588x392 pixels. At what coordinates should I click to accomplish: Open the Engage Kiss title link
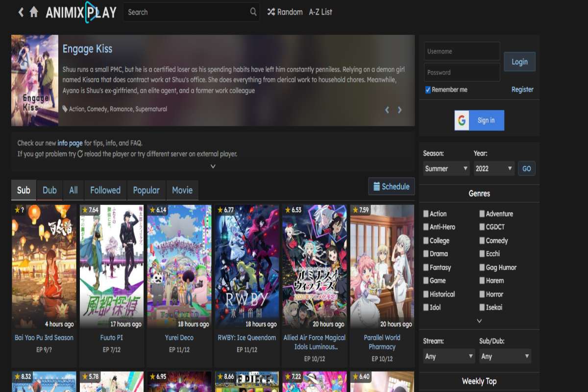click(87, 49)
